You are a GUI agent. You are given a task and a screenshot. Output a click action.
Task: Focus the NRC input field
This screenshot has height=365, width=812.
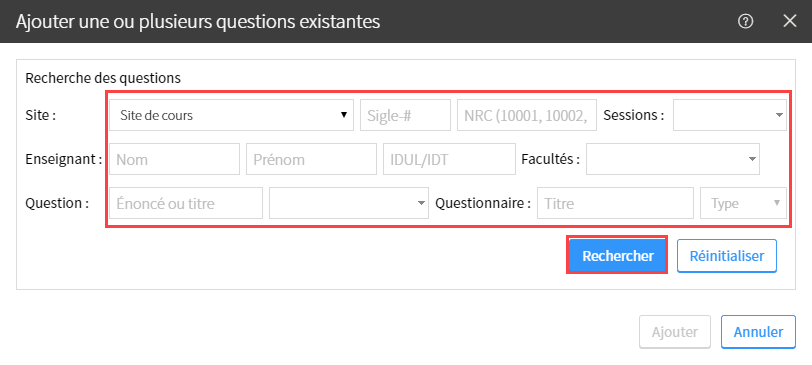(527, 115)
